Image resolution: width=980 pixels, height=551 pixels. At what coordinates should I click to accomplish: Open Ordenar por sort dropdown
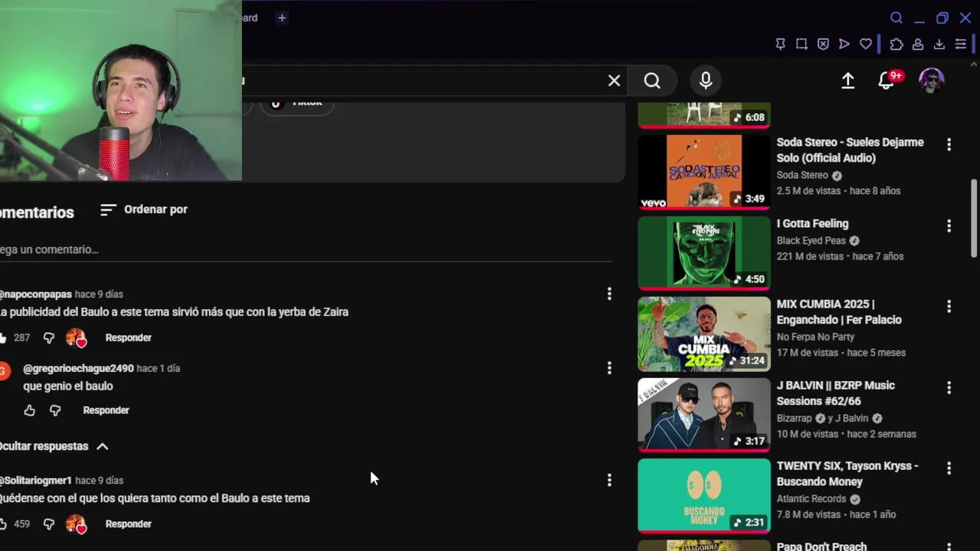coord(144,209)
